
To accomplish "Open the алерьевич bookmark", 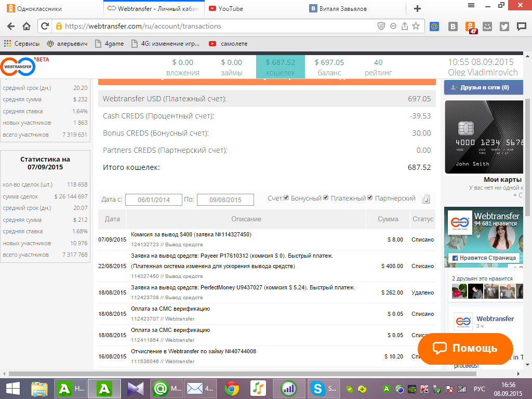I will tap(67, 44).
